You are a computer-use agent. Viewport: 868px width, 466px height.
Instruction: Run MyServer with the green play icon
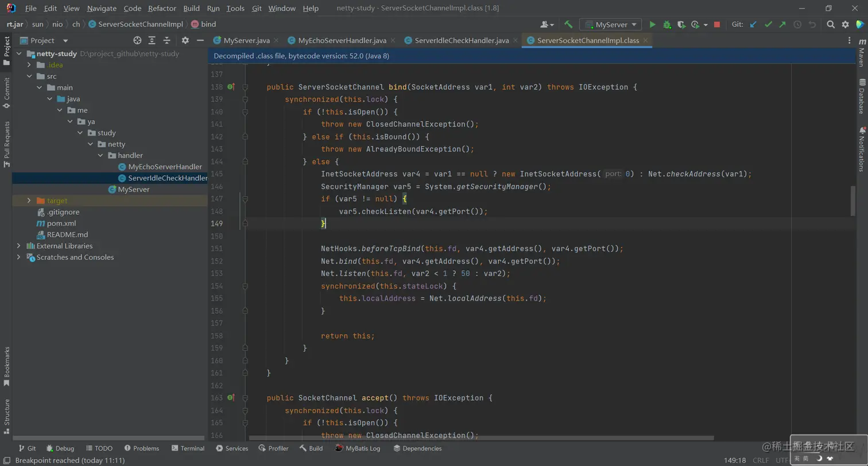click(652, 25)
